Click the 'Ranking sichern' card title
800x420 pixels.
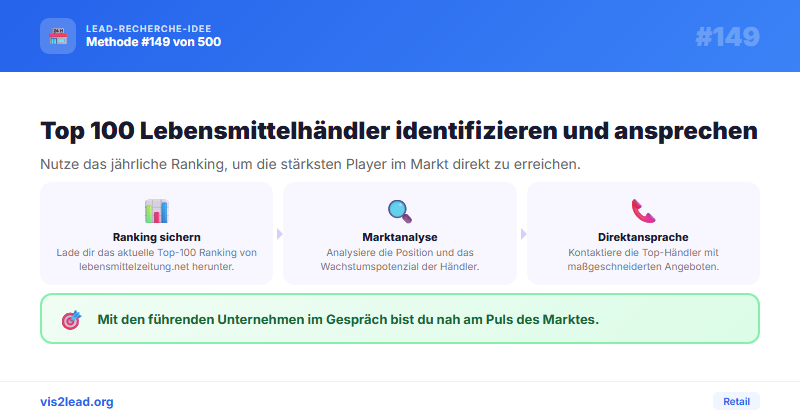coord(157,237)
